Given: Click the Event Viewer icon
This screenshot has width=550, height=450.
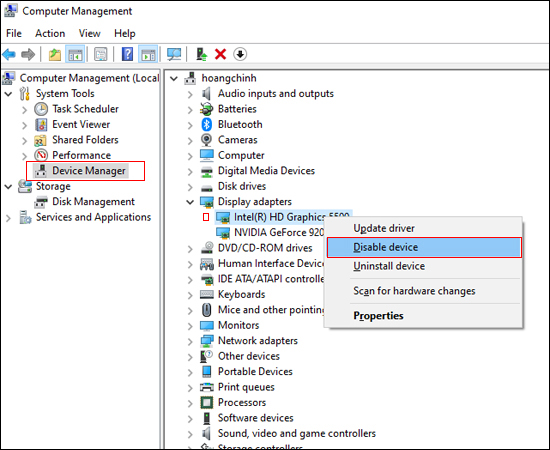Looking at the screenshot, I should pos(41,125).
